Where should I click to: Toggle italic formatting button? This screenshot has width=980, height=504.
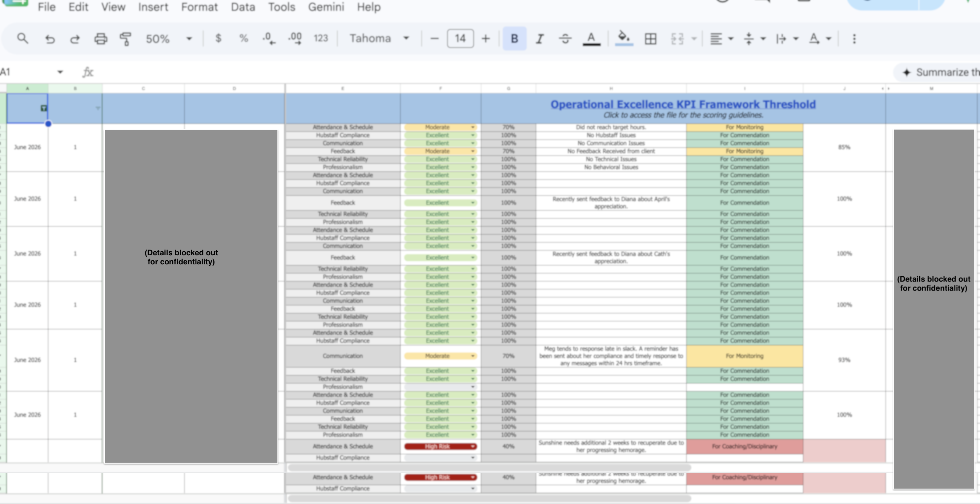click(x=539, y=39)
